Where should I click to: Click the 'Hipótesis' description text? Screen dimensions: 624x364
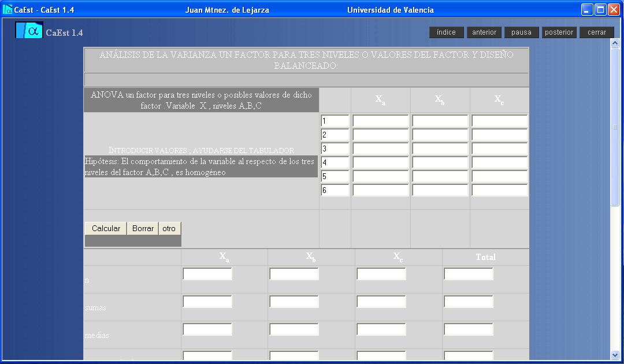tap(199, 166)
